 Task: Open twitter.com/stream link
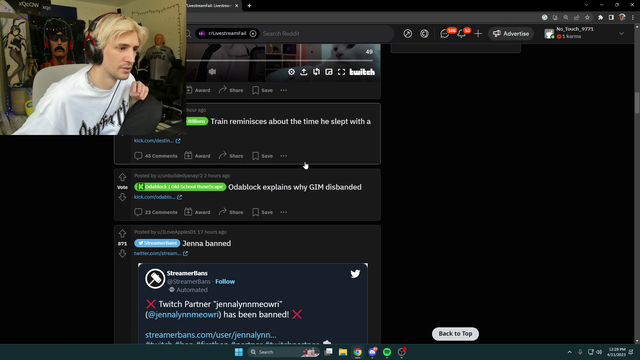[161, 253]
